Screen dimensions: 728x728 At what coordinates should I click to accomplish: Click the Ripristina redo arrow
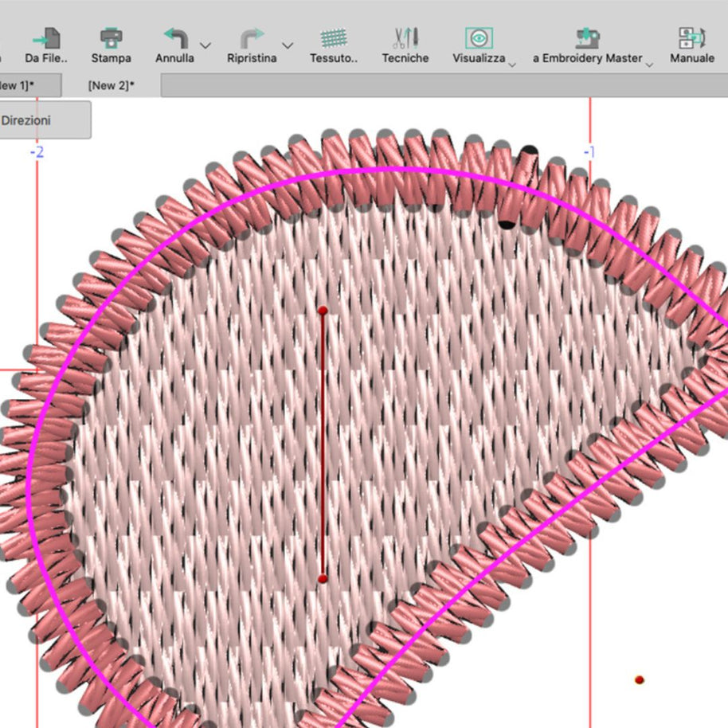click(x=252, y=38)
